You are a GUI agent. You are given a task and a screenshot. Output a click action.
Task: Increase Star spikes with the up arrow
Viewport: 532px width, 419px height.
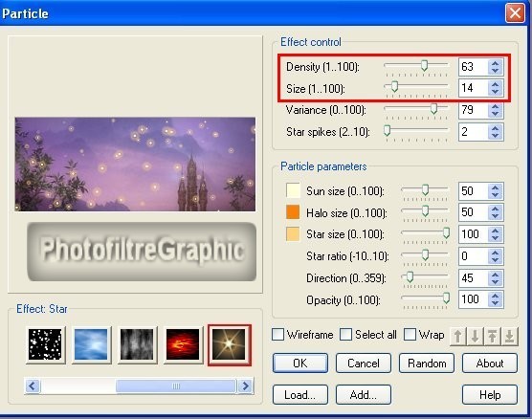click(x=496, y=128)
